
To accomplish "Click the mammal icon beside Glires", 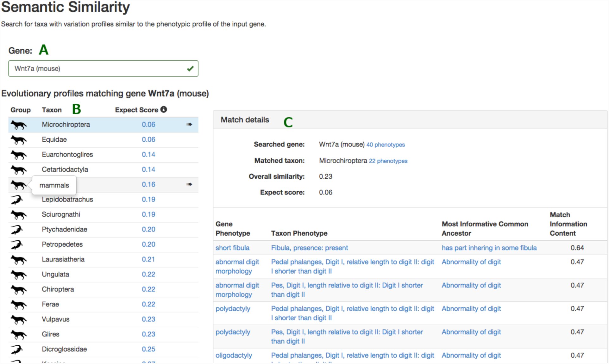I will [x=19, y=334].
